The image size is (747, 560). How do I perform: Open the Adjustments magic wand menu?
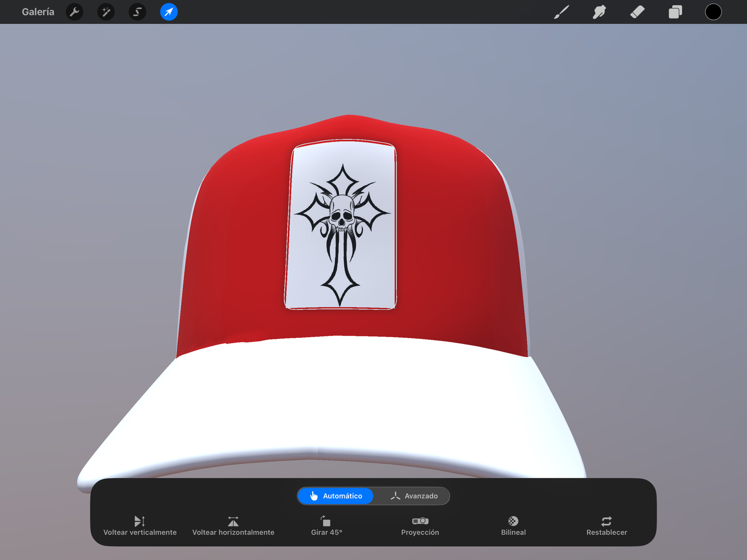pos(106,12)
